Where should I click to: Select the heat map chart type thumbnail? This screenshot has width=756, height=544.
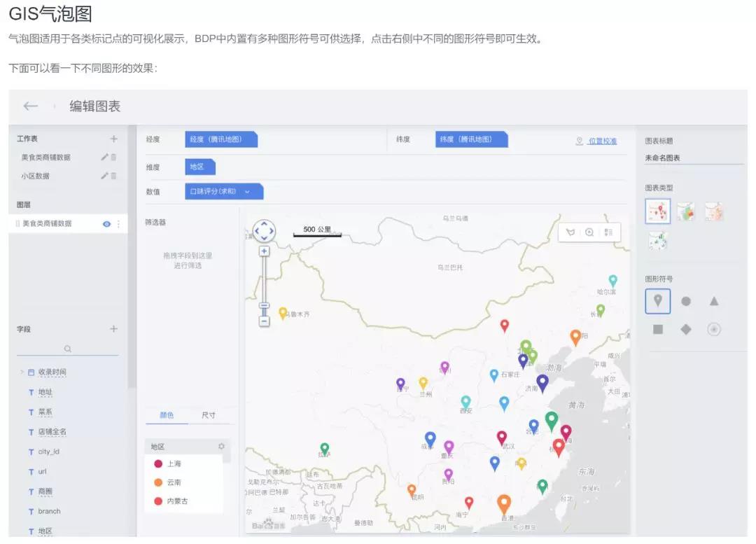[x=685, y=211]
